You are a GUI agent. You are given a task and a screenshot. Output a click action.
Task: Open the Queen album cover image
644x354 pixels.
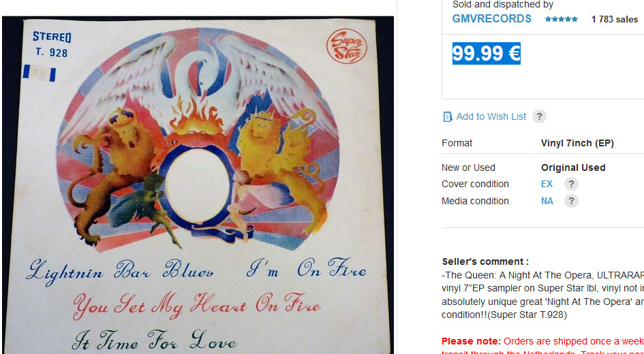click(x=198, y=184)
